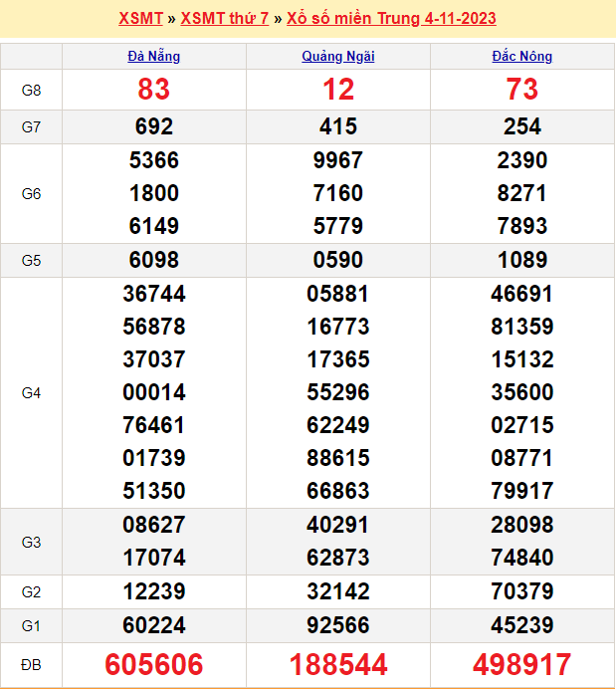Click the ĐB row label

click(x=31, y=664)
